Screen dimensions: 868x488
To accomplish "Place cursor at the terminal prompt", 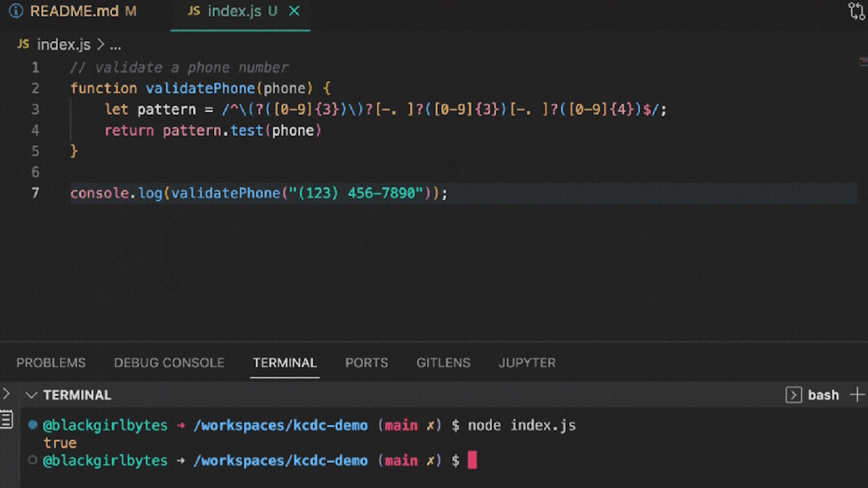I will click(x=472, y=461).
